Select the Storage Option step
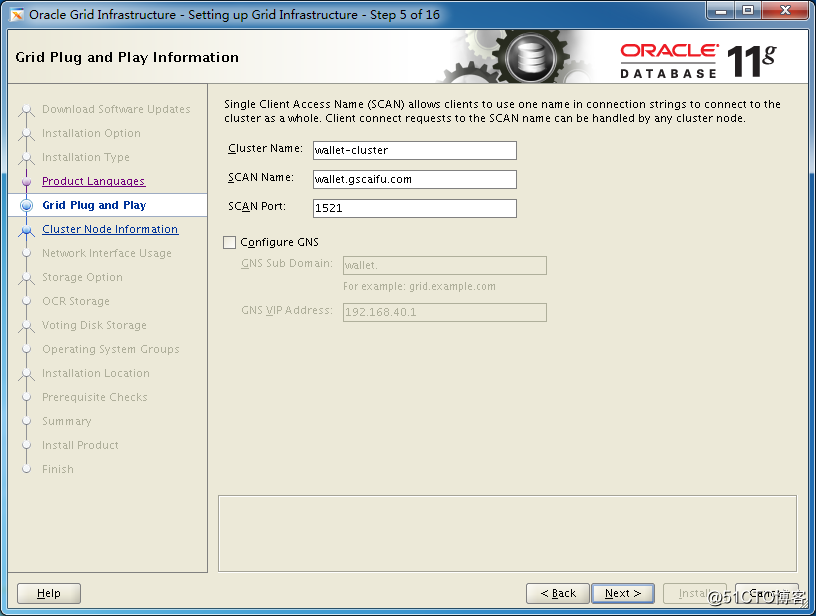Image resolution: width=816 pixels, height=616 pixels. click(82, 277)
